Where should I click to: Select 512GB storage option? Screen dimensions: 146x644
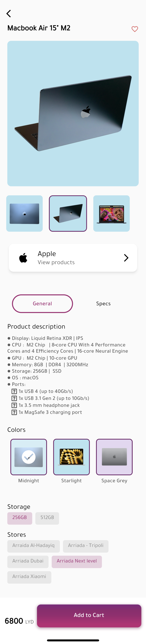click(x=47, y=519)
